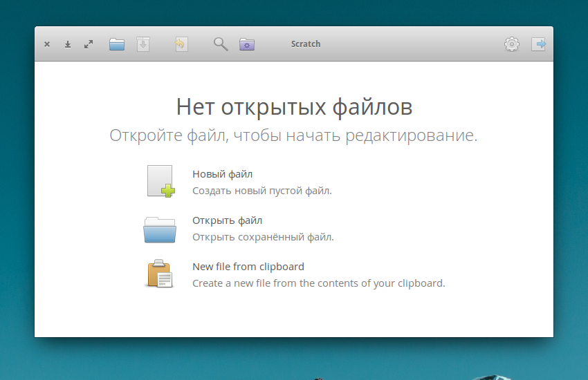
Task: Open the settings gear menu
Action: 511,44
